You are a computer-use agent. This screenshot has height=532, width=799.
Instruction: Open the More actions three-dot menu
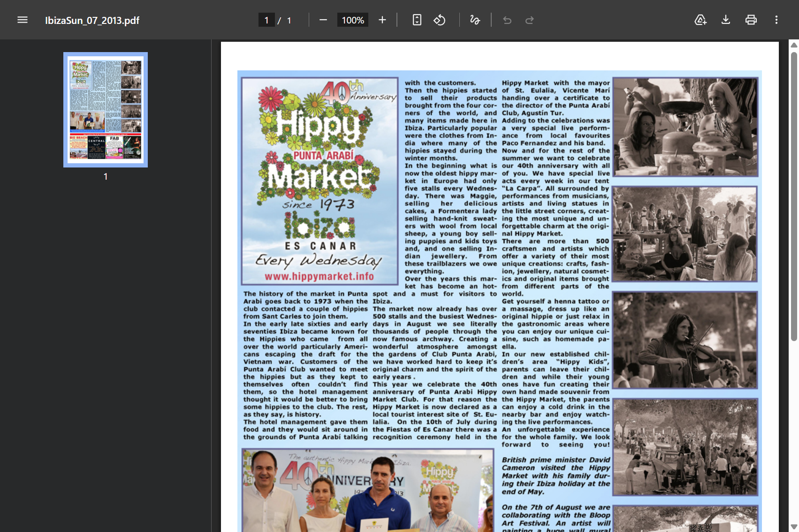[x=776, y=20]
